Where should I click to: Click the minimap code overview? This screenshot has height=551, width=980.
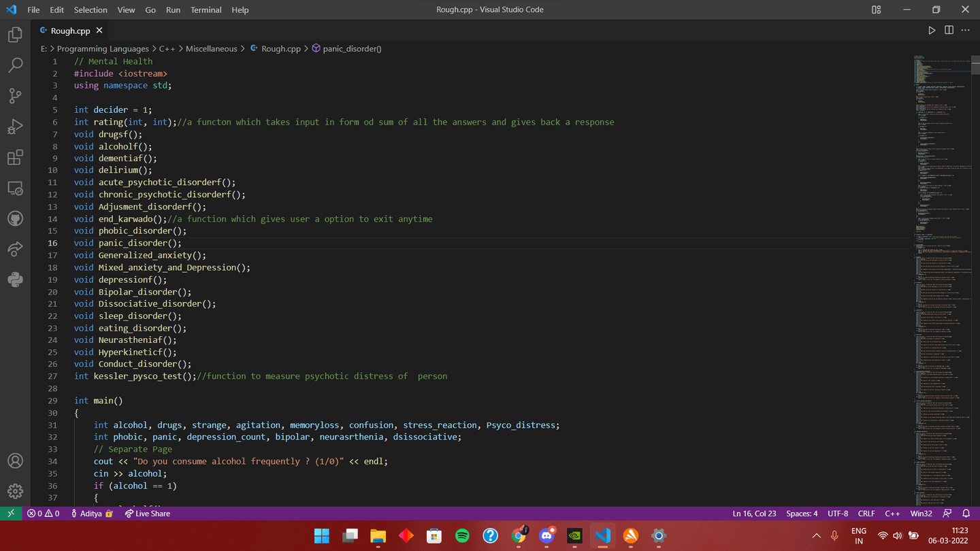click(942, 279)
